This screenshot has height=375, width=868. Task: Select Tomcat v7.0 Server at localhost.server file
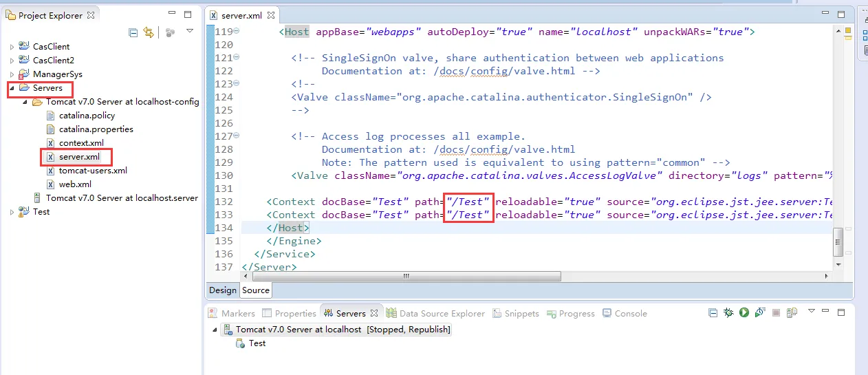tap(122, 198)
